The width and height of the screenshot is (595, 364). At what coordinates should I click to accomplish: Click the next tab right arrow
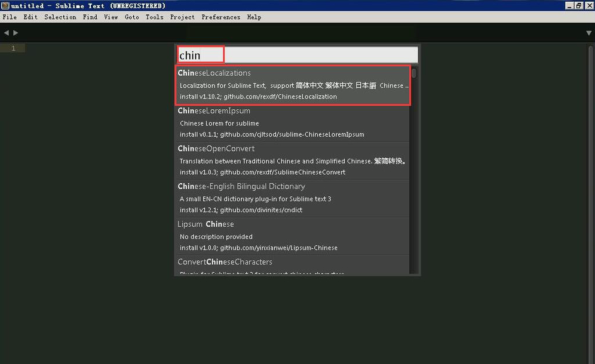pyautogui.click(x=16, y=33)
